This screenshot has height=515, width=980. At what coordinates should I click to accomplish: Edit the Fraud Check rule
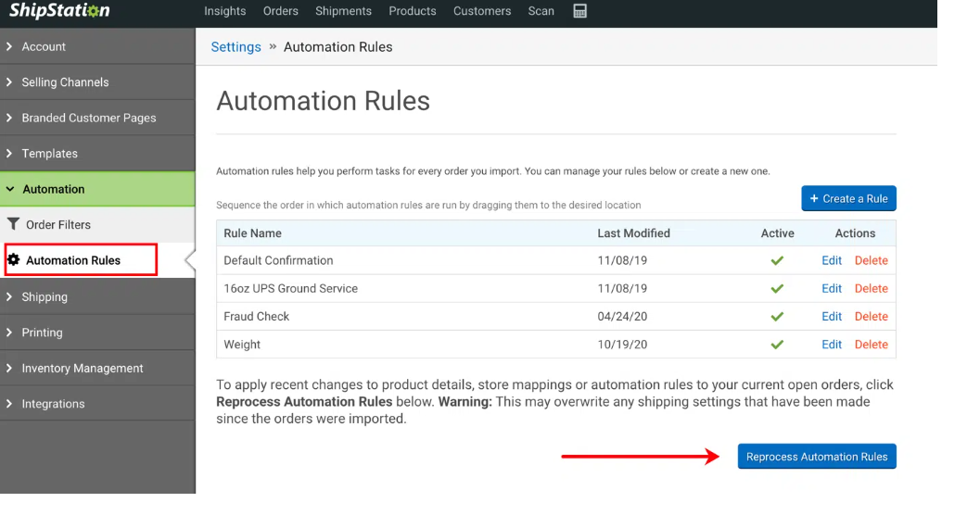click(832, 317)
